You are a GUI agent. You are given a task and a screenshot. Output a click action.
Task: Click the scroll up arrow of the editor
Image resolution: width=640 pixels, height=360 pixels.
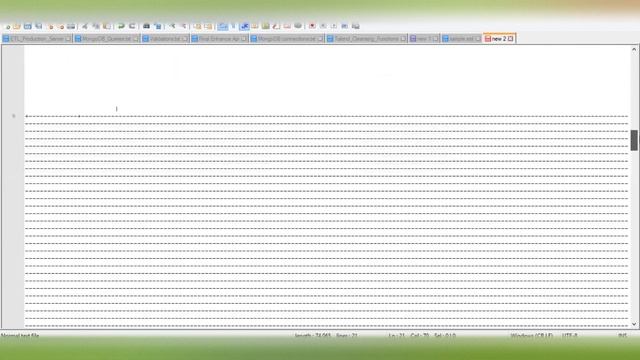[x=634, y=49]
